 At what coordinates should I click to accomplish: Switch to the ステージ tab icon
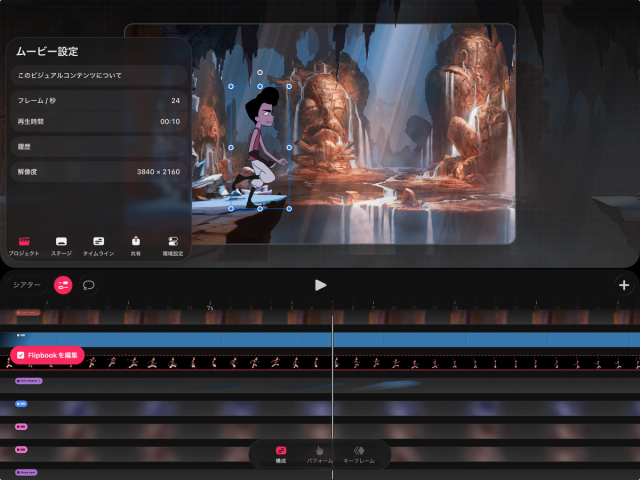(x=61, y=246)
